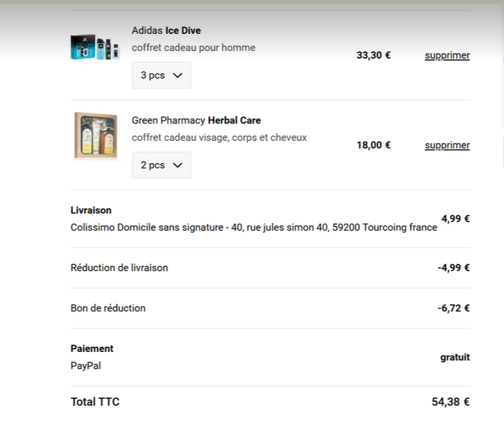Open the Adidas Ice Dive product thumbnail
This screenshot has height=439, width=504.
(95, 48)
